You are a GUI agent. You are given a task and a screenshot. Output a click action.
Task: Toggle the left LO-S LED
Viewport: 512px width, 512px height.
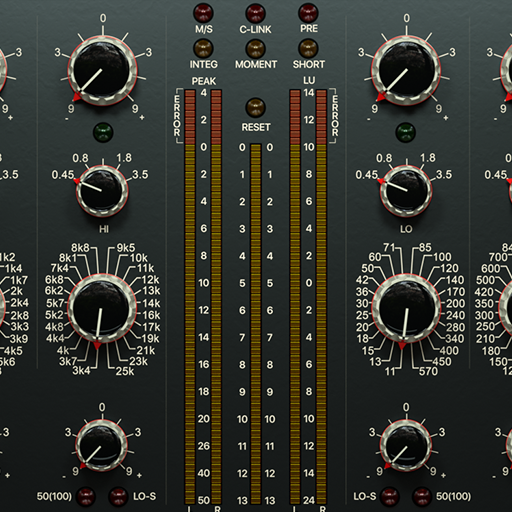(x=118, y=496)
